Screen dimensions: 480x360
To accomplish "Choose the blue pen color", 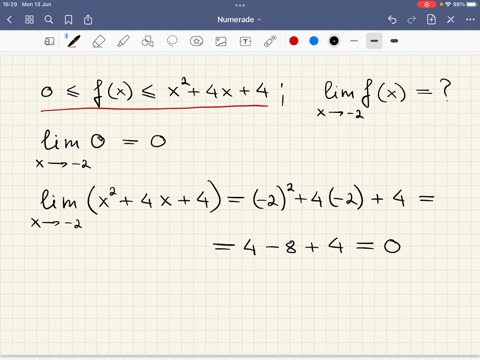I will coord(314,41).
